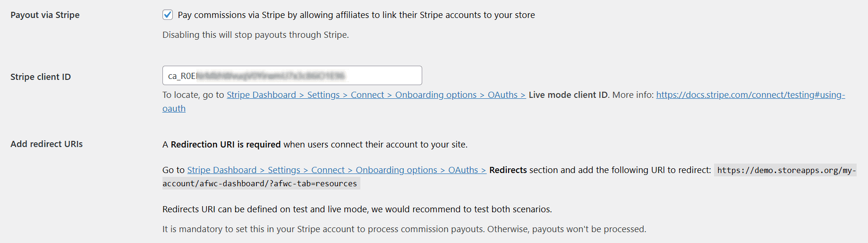Click the 'It is mandatory to set this' note
Image resolution: width=868 pixels, height=243 pixels.
(x=404, y=229)
